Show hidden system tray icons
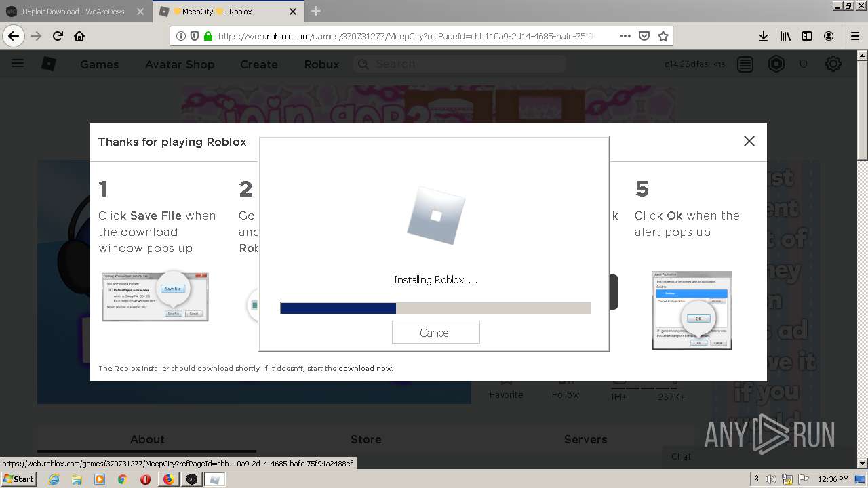This screenshot has height=488, width=868. [756, 479]
